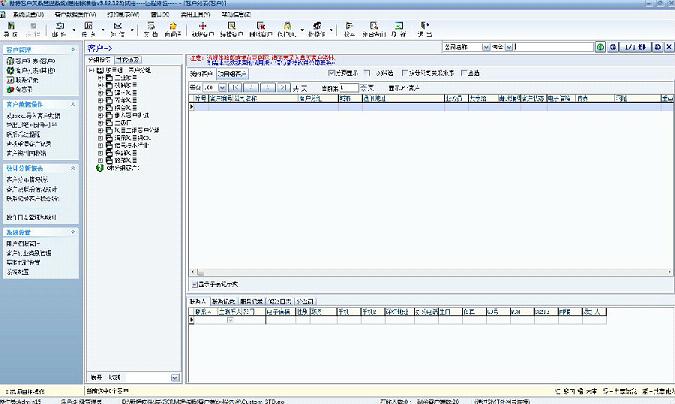Click the toolbar icon left of yellow star

[x=151, y=26]
